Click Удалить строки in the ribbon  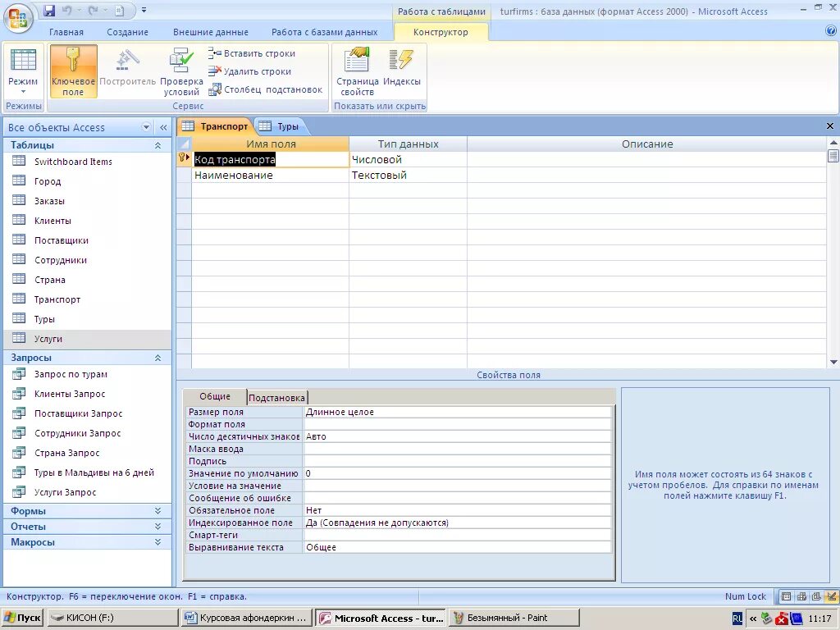(250, 71)
